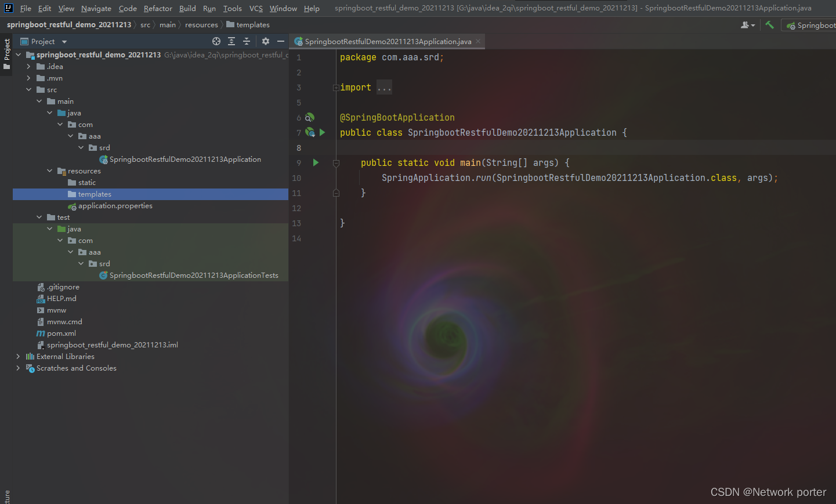The image size is (836, 504).
Task: Collapse the test folder
Action: (x=39, y=217)
